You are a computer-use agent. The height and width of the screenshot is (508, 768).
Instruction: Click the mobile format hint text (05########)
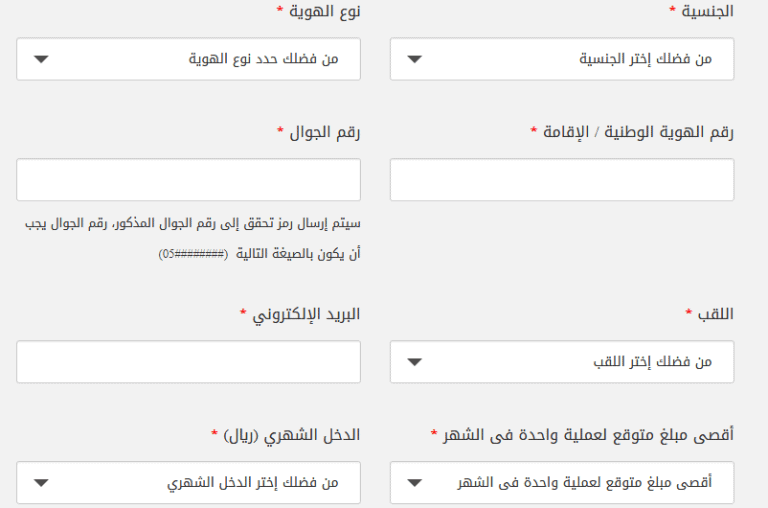coord(193,254)
